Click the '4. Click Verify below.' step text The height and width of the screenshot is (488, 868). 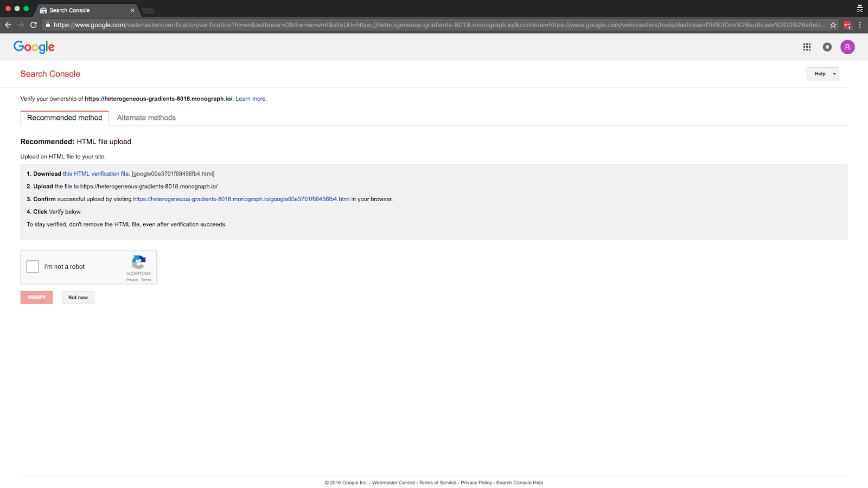click(x=54, y=212)
